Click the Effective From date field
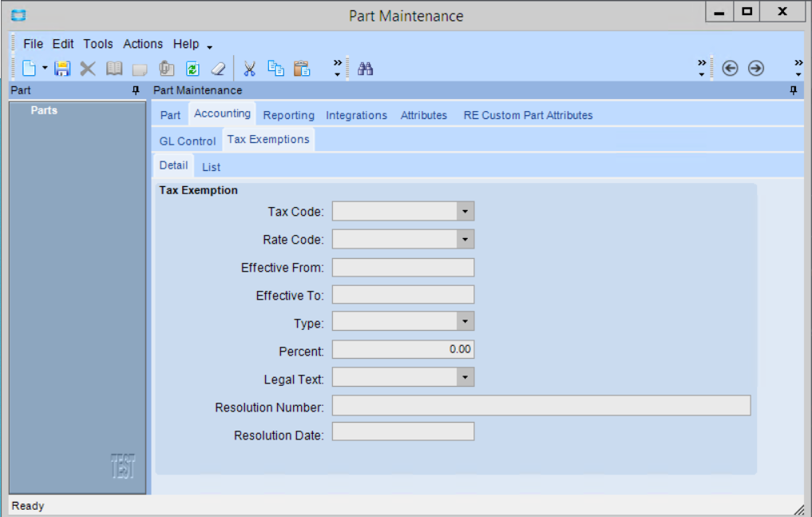This screenshot has height=517, width=812. (403, 268)
